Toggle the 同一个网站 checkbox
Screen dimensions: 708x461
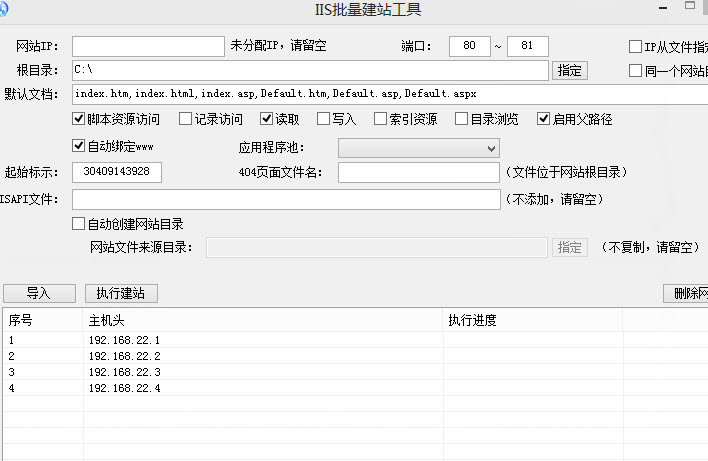coord(635,70)
